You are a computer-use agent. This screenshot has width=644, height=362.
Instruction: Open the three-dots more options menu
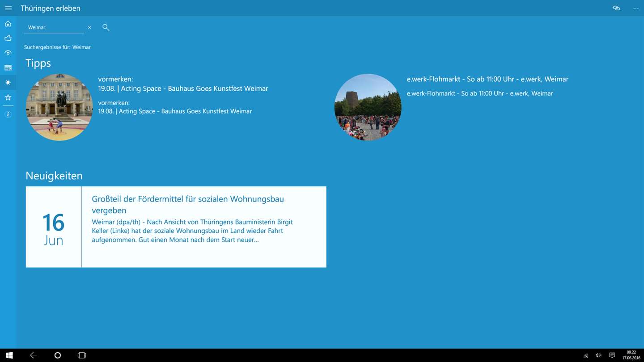(x=636, y=8)
